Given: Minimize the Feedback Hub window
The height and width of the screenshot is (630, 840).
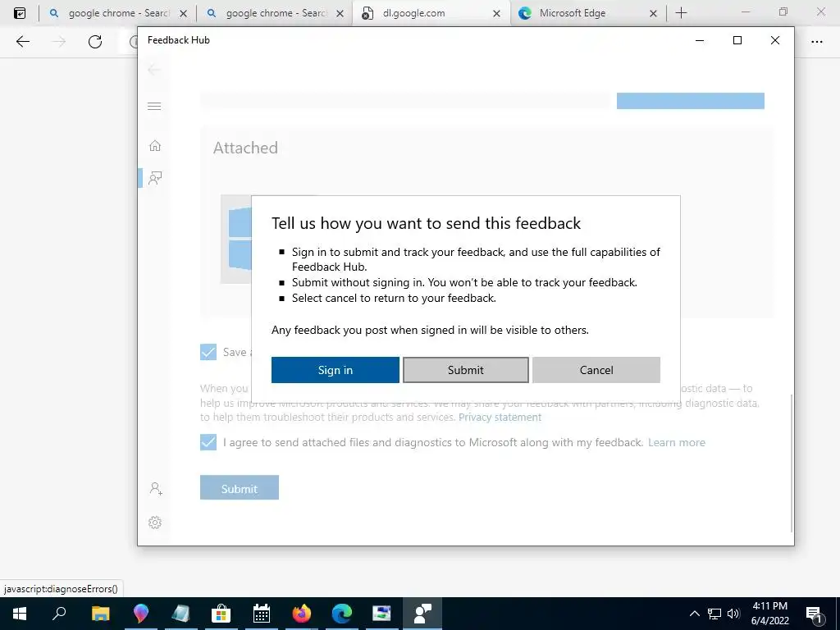Looking at the screenshot, I should (x=699, y=40).
